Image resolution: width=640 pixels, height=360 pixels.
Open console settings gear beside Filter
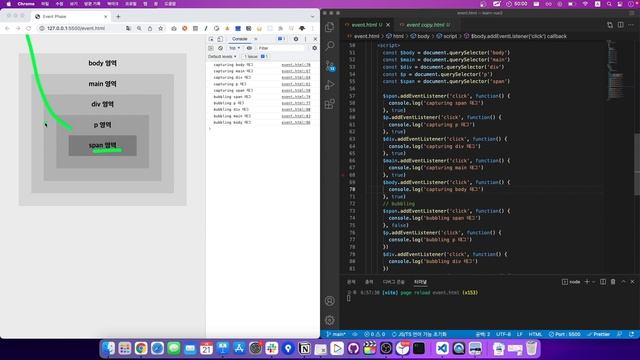pos(314,48)
